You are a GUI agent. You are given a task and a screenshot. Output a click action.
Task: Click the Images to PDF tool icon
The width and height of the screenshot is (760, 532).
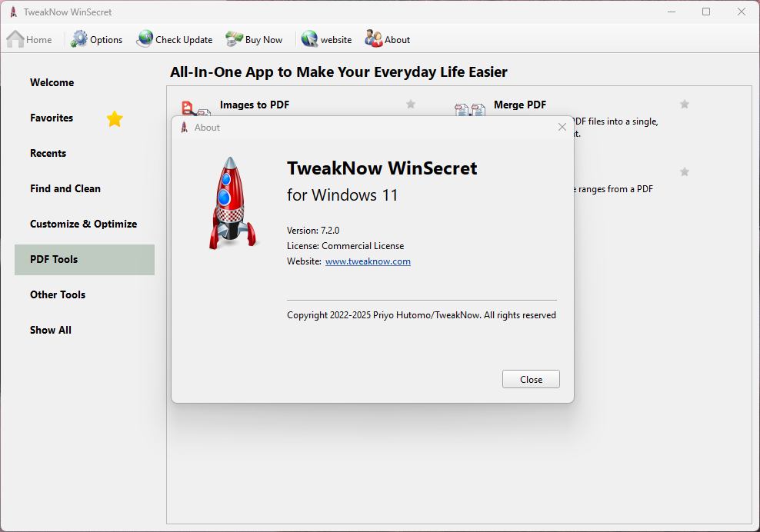click(196, 108)
